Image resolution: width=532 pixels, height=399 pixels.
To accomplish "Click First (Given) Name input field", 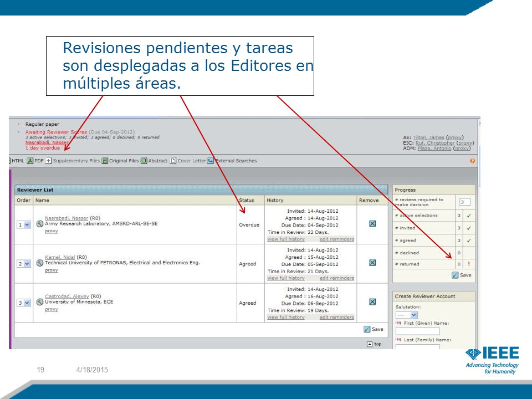I will [x=417, y=331].
